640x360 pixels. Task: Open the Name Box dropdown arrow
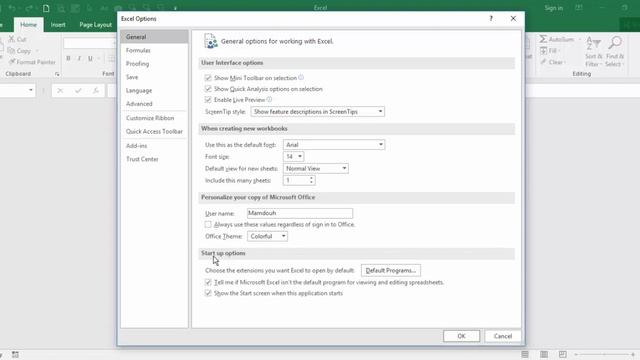(31, 90)
